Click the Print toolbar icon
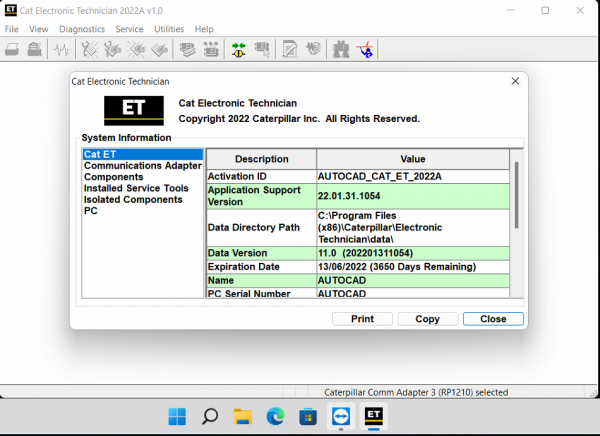The height and width of the screenshot is (436, 600). 12,49
